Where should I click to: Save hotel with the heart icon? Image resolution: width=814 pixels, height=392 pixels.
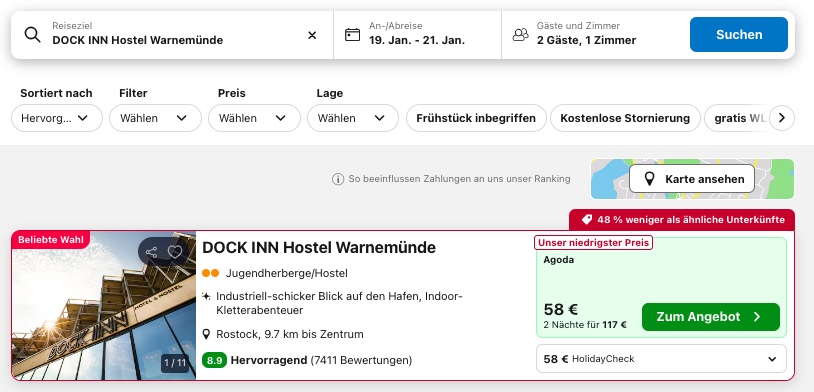pos(175,252)
